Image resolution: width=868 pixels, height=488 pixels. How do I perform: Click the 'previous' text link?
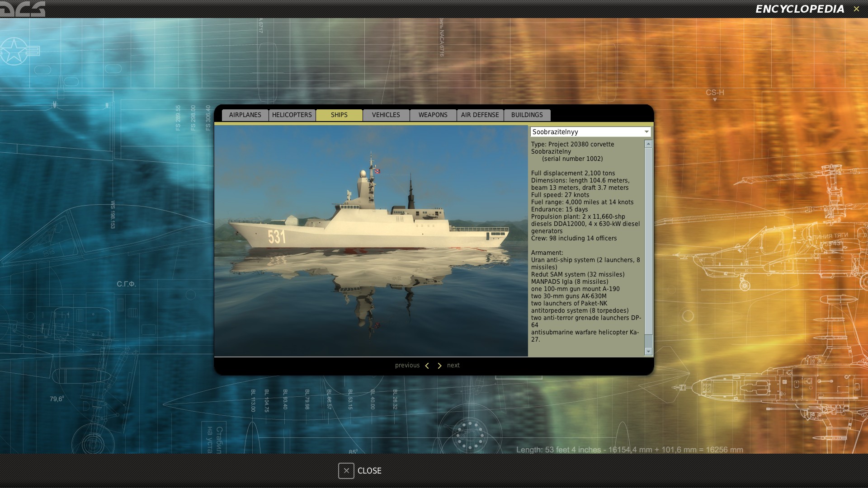(x=407, y=366)
